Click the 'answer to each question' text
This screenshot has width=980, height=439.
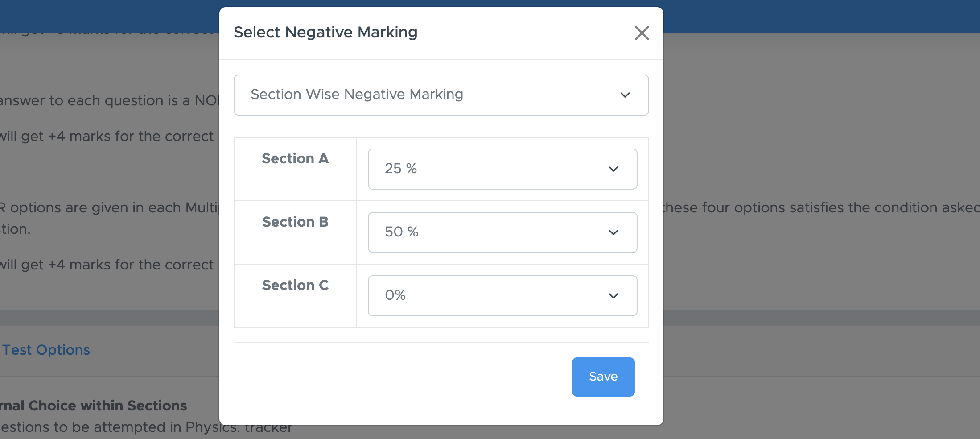(89, 101)
